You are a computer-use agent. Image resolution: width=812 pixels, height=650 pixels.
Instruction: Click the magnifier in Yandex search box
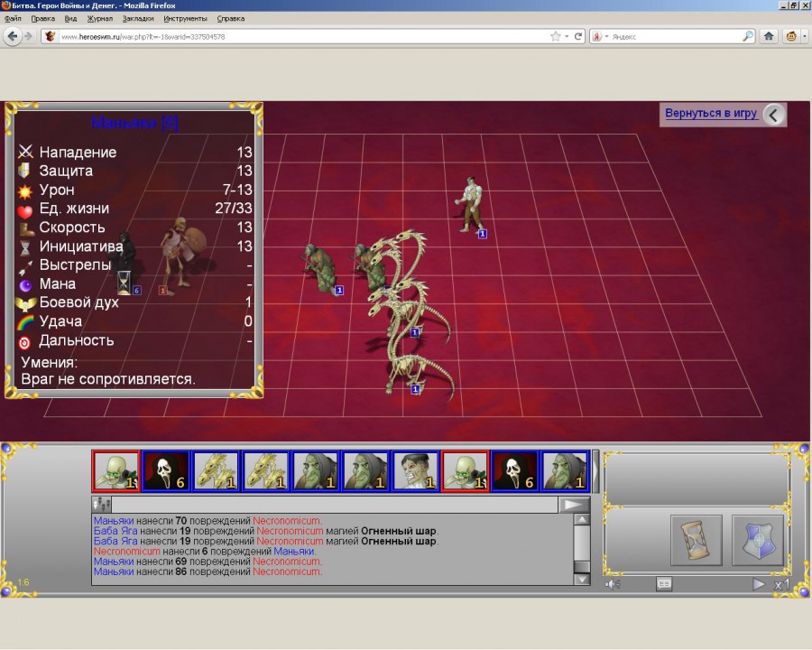pyautogui.click(x=748, y=36)
